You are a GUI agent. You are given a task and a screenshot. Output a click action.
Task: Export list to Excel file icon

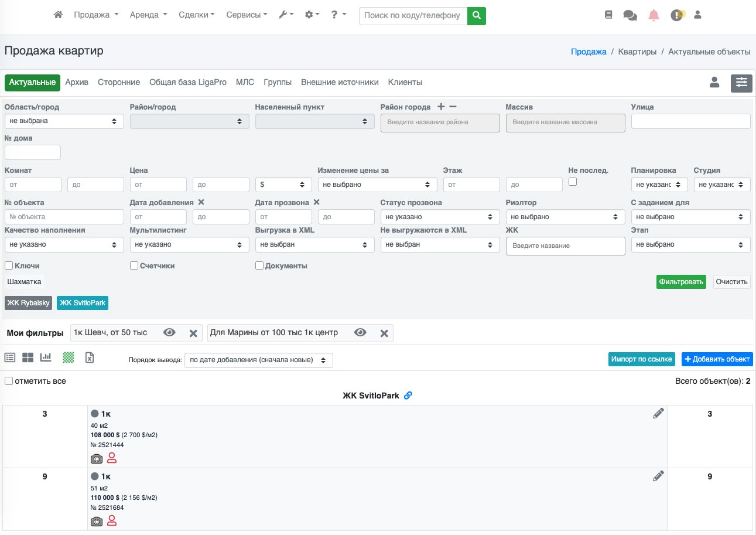point(90,357)
